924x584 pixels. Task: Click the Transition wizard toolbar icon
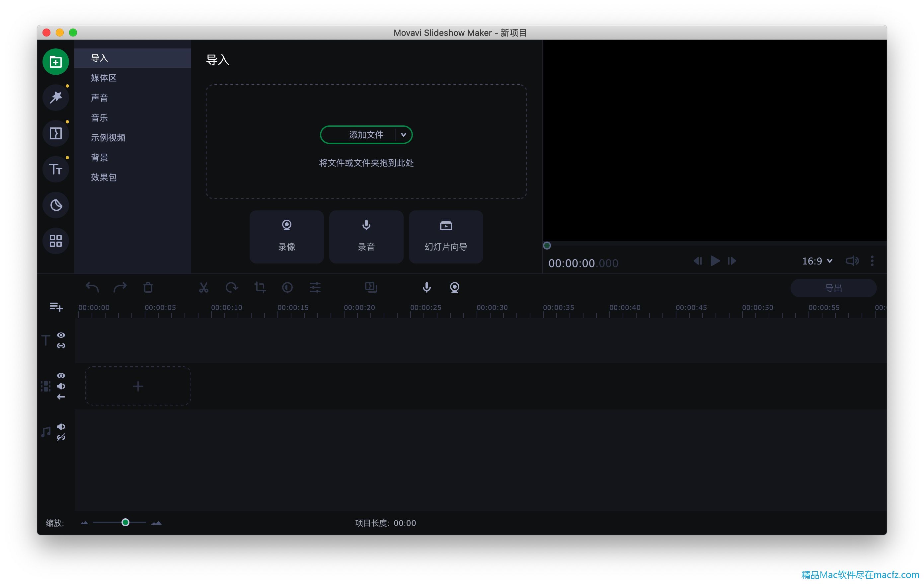click(371, 287)
